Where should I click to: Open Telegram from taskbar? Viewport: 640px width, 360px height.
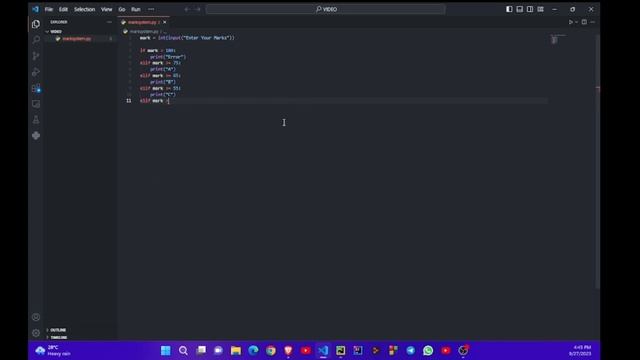tap(411, 351)
